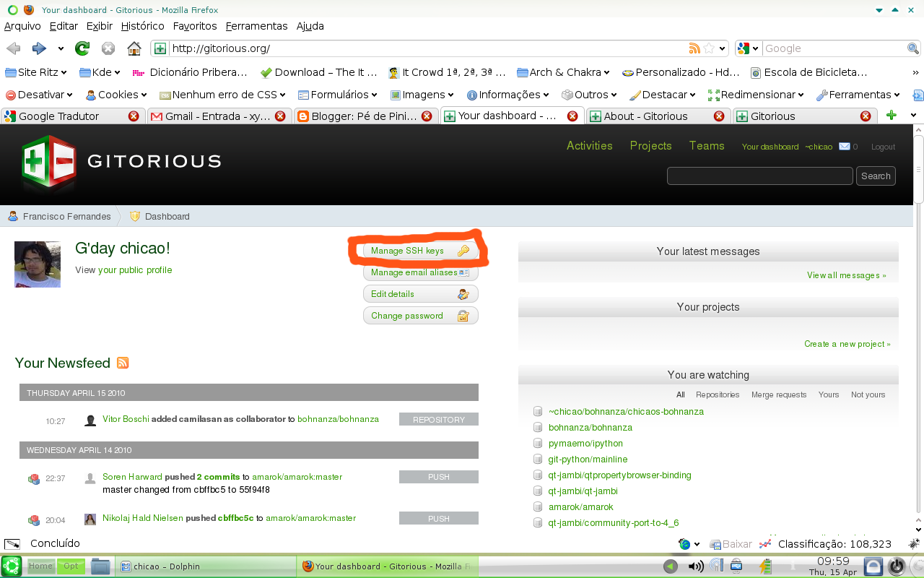
Task: Go to Firefox home page icon
Action: [x=134, y=48]
